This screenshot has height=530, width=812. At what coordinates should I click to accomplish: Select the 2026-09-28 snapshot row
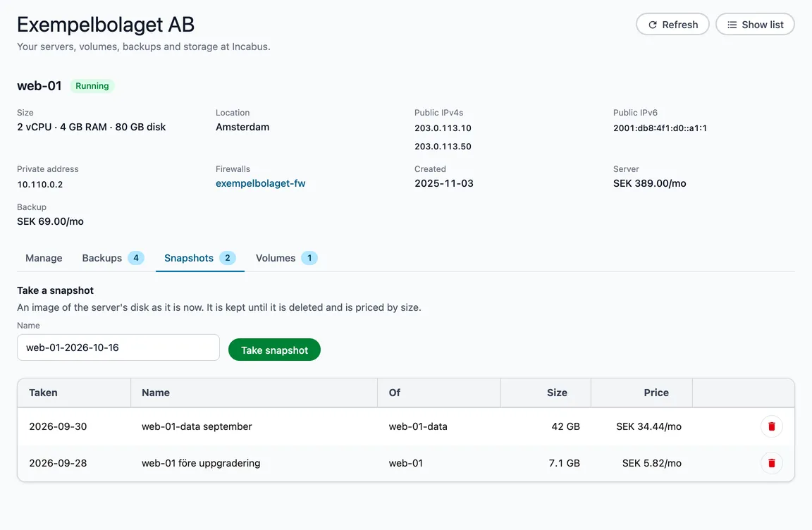pyautogui.click(x=406, y=463)
